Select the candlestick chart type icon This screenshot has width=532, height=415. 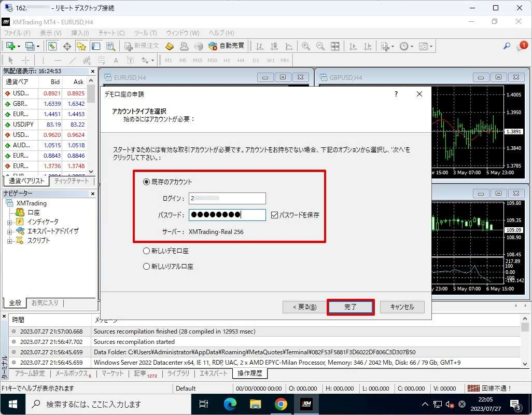click(274, 46)
